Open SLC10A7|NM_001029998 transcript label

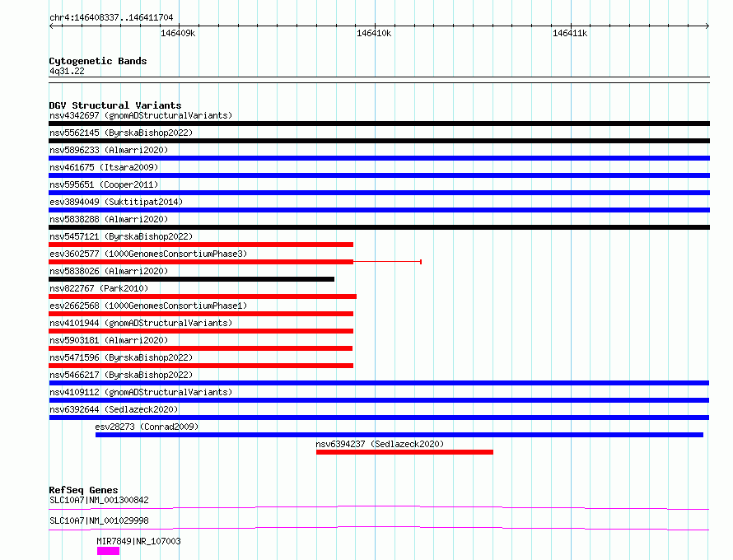99,520
